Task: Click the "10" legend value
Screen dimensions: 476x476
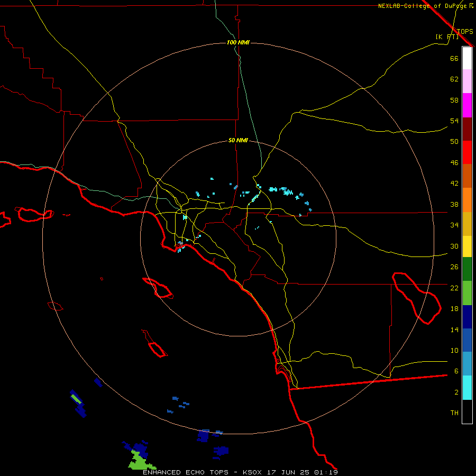Action: (x=454, y=350)
